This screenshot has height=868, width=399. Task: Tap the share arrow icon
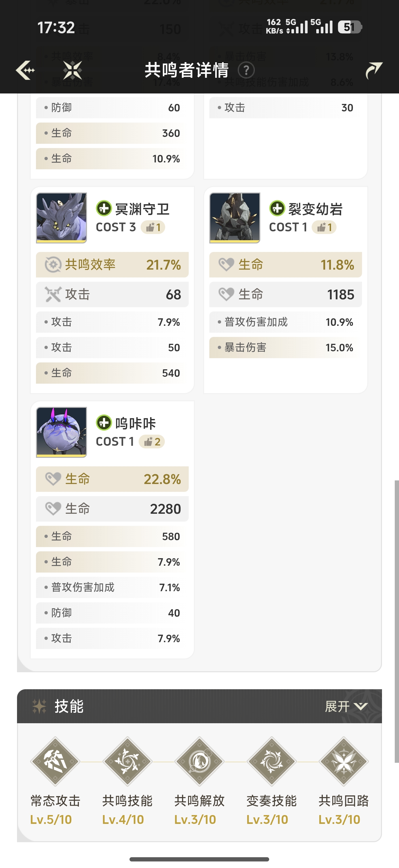374,70
